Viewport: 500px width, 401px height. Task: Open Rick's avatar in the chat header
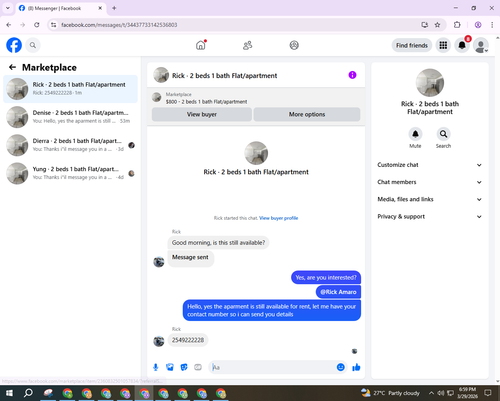coord(161,75)
